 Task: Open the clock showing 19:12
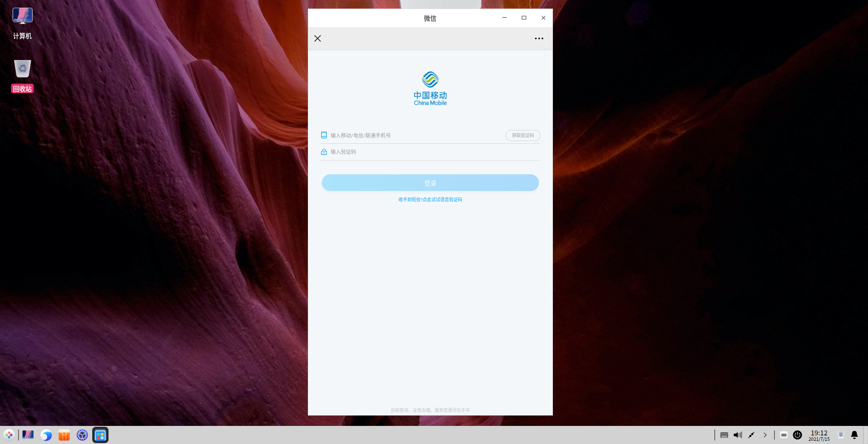[819, 435]
